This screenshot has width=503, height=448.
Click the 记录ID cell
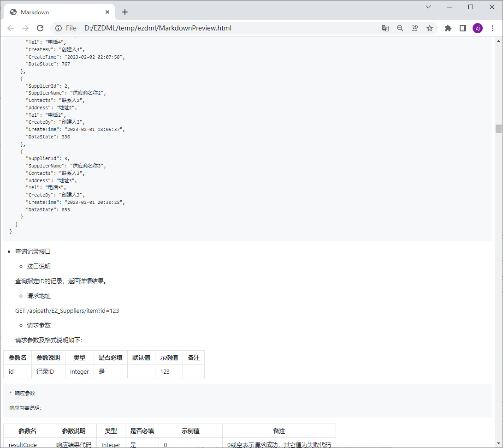48,371
